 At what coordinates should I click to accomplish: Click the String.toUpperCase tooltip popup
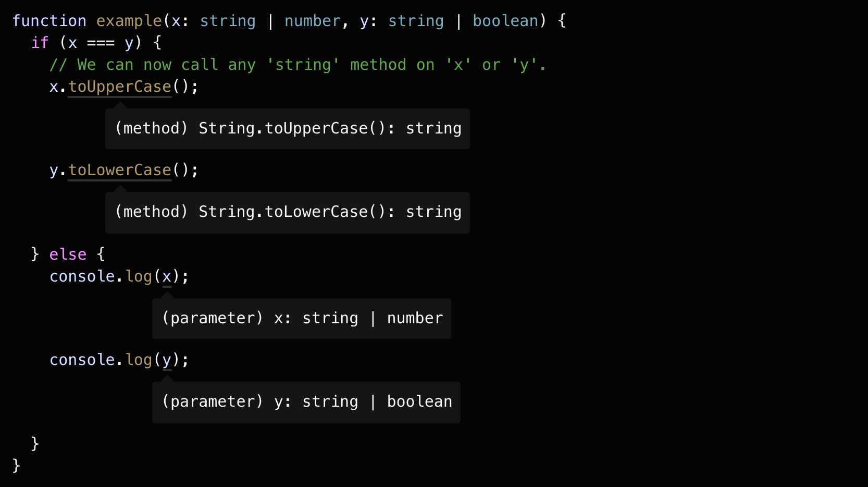click(x=288, y=129)
